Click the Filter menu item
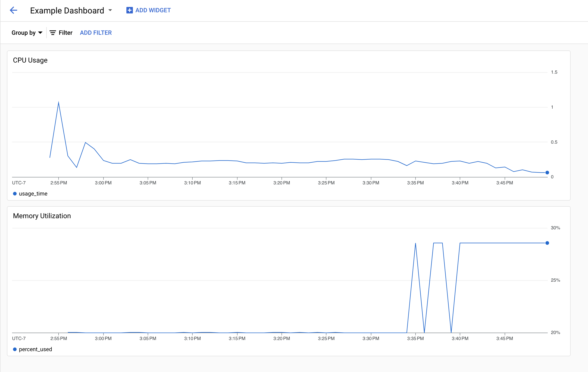588x372 pixels. coord(61,32)
